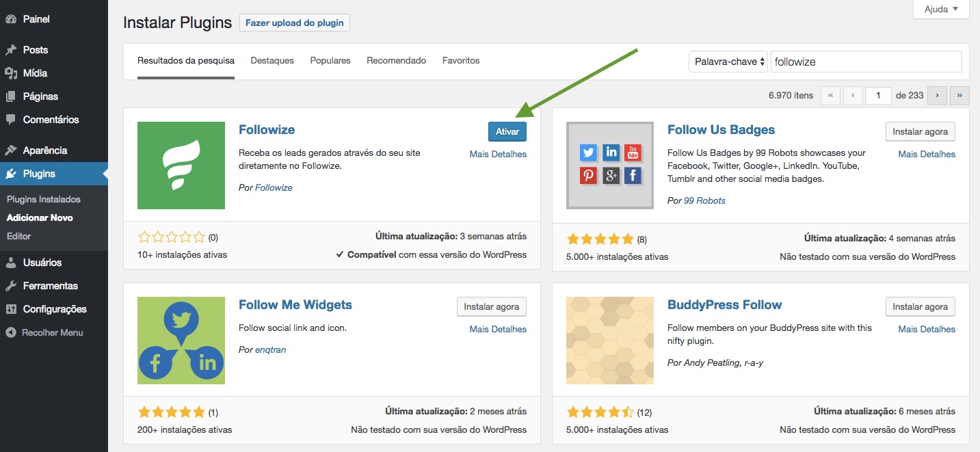Switch to the Destaques tab

point(272,61)
